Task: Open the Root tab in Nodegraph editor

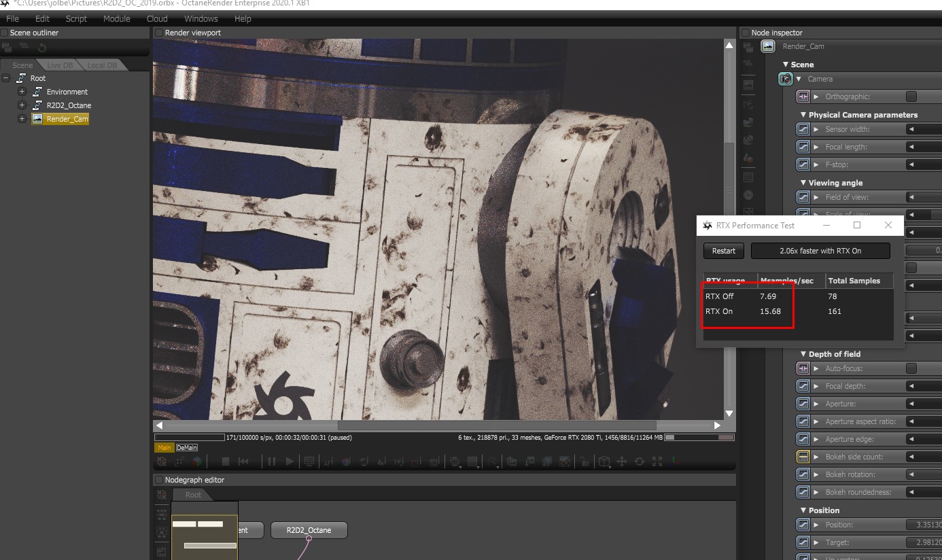Action: [194, 495]
